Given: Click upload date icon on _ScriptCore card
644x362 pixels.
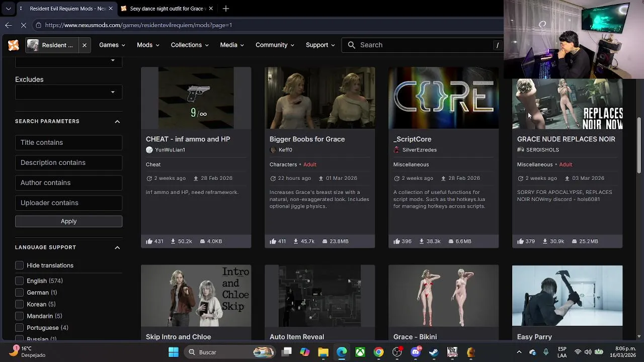Looking at the screenshot, I should [x=443, y=178].
